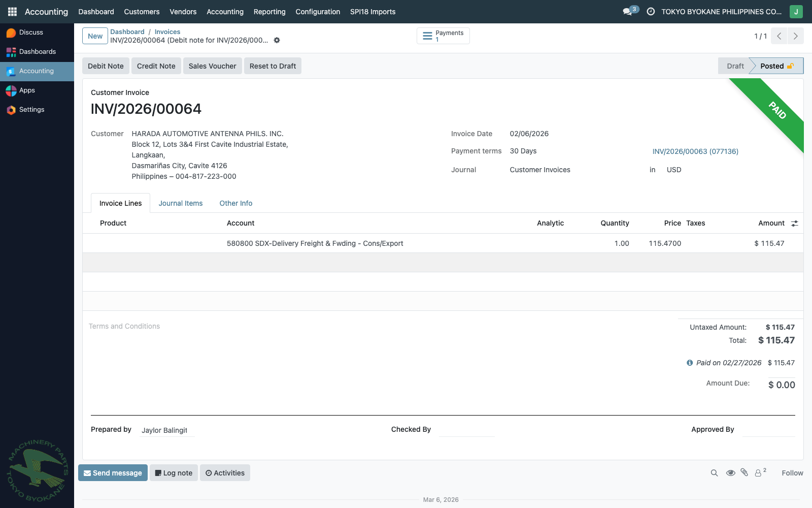Open Discuss from the sidebar
The image size is (812, 508).
click(x=37, y=33)
